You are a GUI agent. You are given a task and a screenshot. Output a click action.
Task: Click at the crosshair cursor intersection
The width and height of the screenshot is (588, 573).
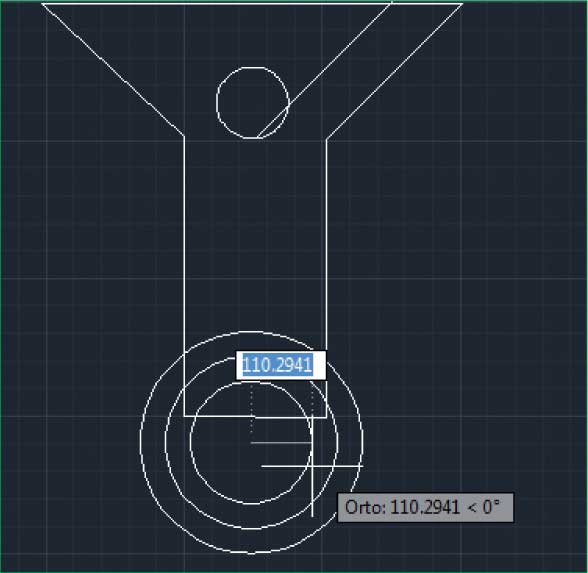312,466
